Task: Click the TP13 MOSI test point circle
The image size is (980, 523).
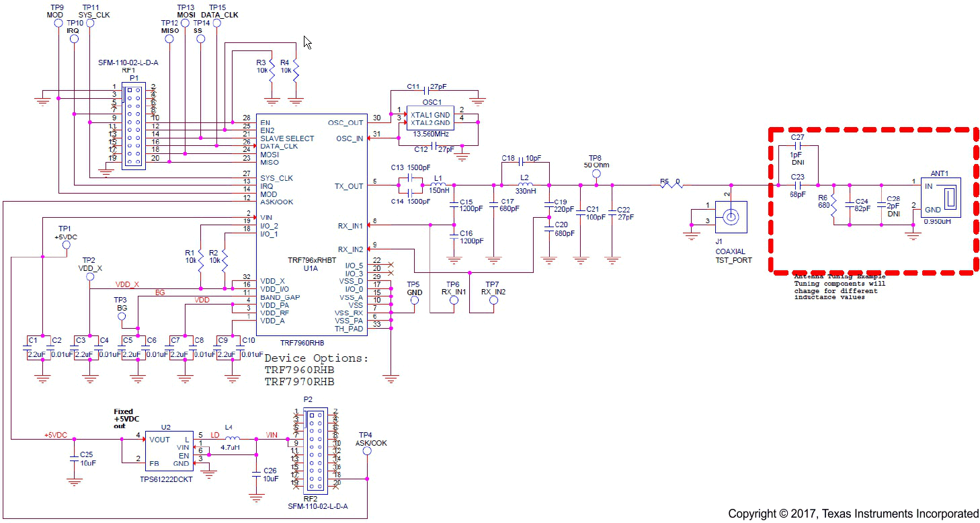Action: click(x=185, y=23)
